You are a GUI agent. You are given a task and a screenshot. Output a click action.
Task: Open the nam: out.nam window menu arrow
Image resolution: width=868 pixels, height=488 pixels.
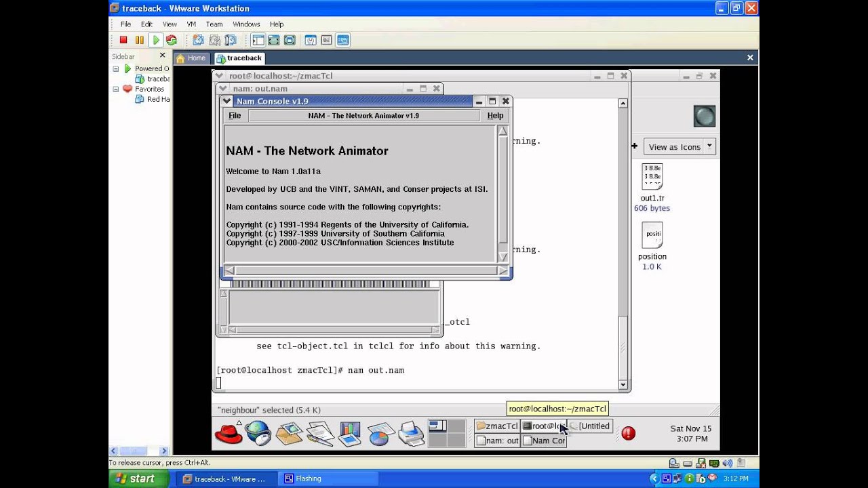222,88
